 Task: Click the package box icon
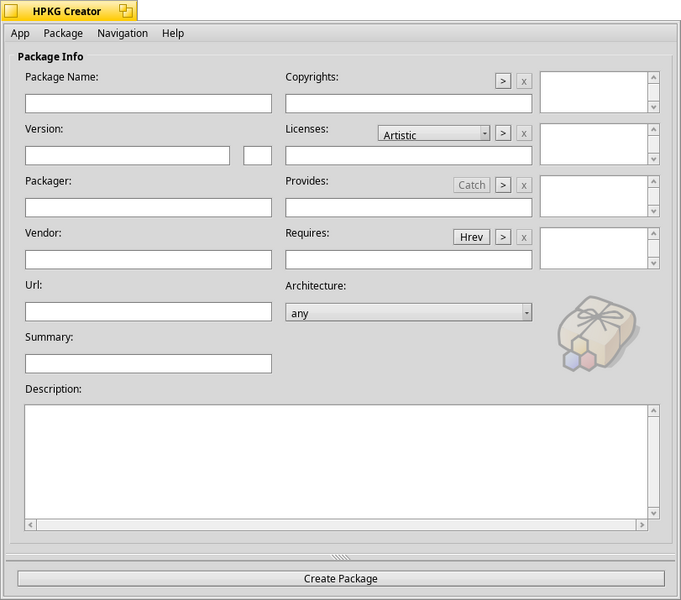[x=598, y=334]
